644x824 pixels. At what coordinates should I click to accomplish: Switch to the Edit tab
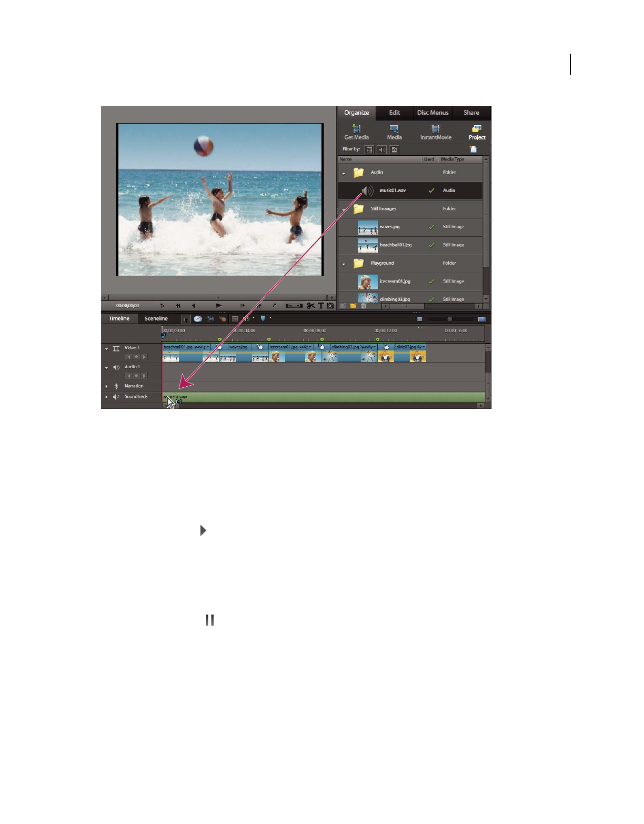[x=395, y=113]
